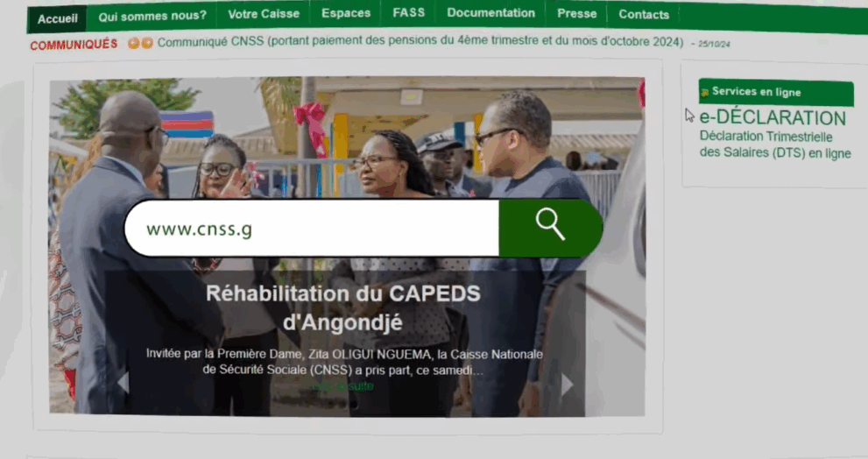
Task: Open Déclaration Trimestrielle des Salaires link
Action: click(x=775, y=145)
